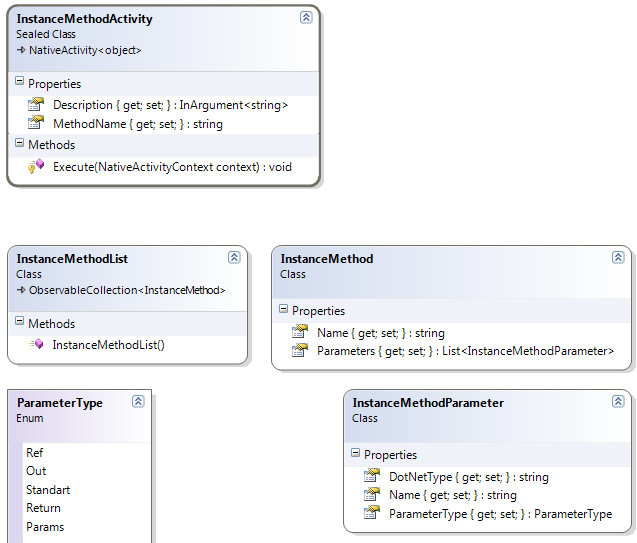
Task: Collapse the InstanceMethod class box
Action: pyautogui.click(x=620, y=258)
